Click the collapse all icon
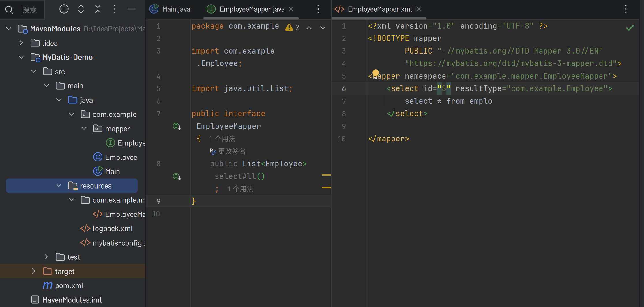 98,9
